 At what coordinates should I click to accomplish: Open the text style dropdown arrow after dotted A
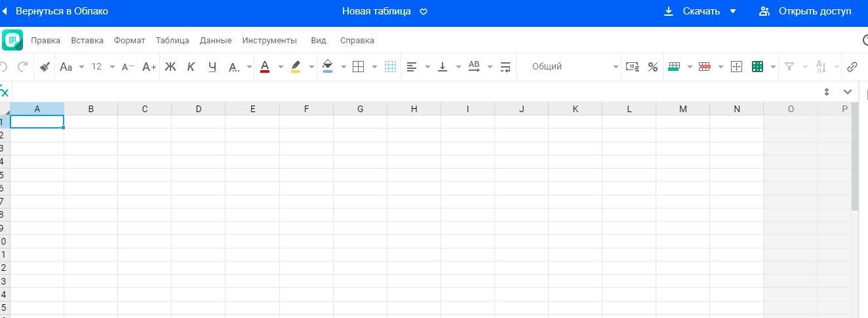pyautogui.click(x=249, y=67)
